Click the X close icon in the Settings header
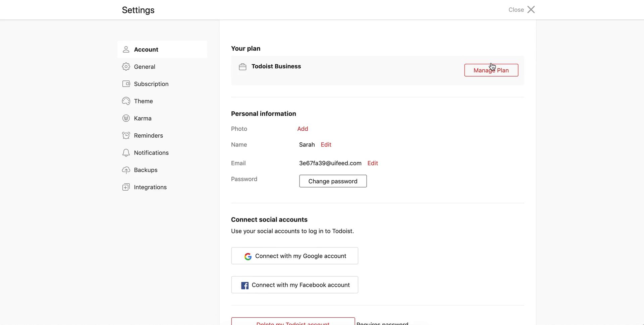 coord(531,9)
